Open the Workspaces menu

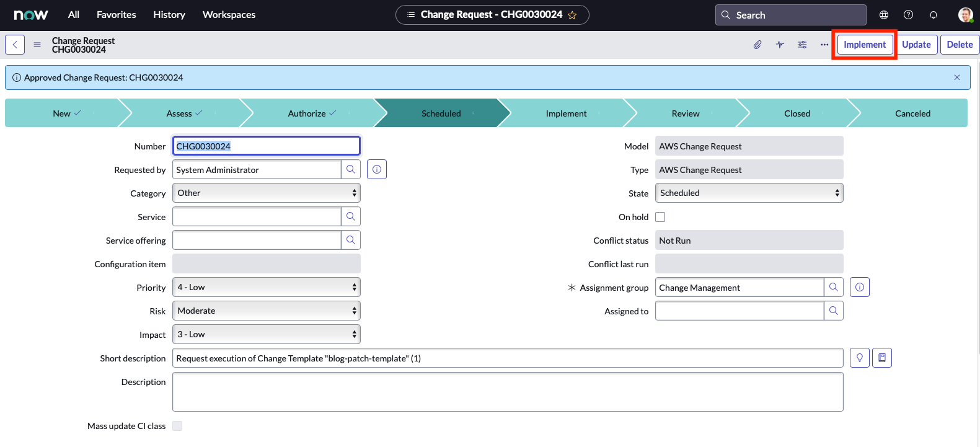pos(229,15)
